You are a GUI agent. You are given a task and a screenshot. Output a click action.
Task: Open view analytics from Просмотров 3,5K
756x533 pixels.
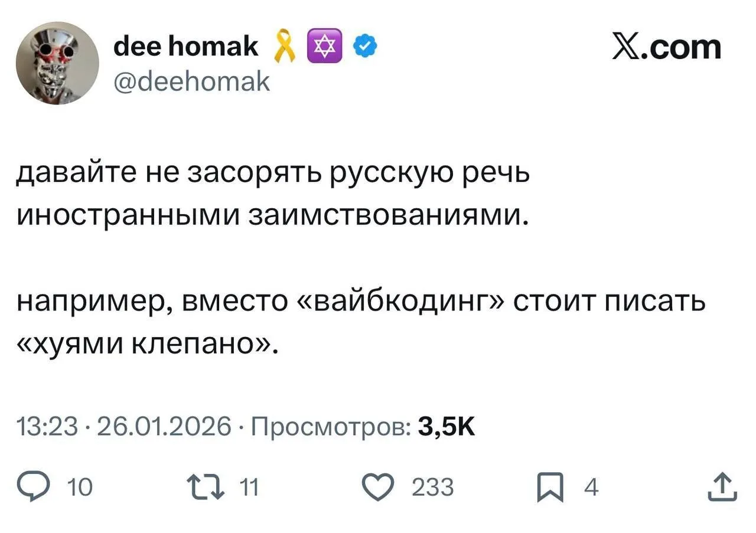(x=363, y=425)
